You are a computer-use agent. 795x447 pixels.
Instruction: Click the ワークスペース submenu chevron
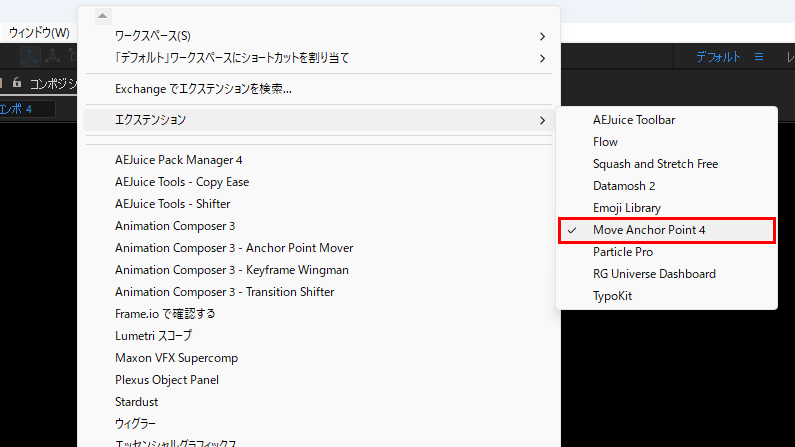pyautogui.click(x=542, y=36)
